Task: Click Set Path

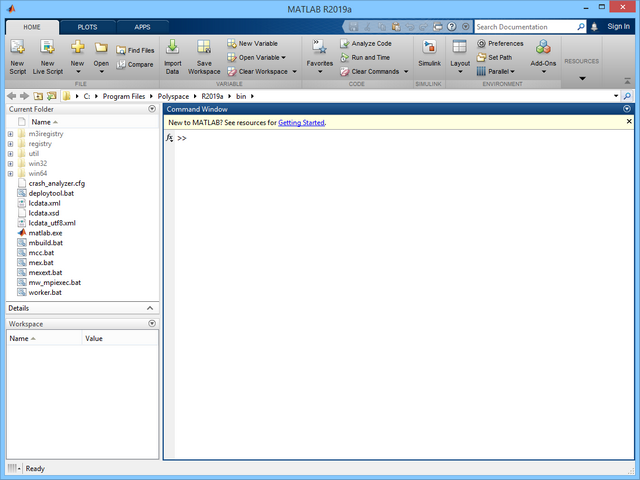Action: pyautogui.click(x=494, y=58)
